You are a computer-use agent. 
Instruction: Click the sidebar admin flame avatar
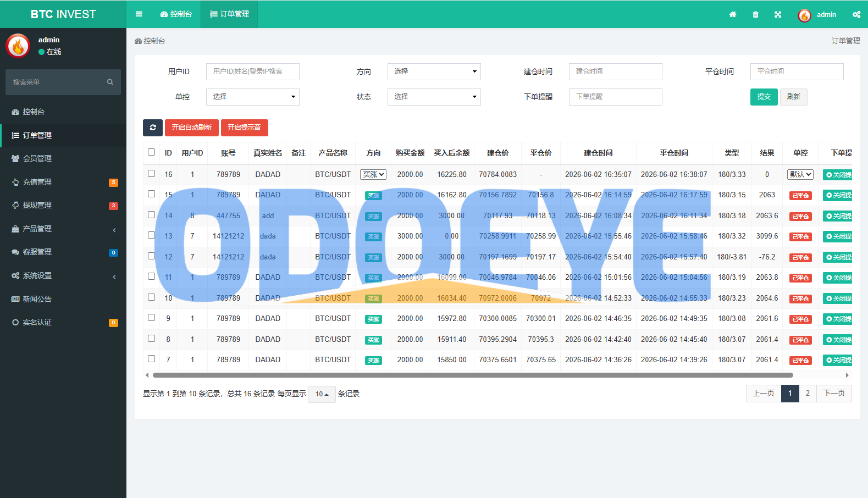pyautogui.click(x=18, y=46)
